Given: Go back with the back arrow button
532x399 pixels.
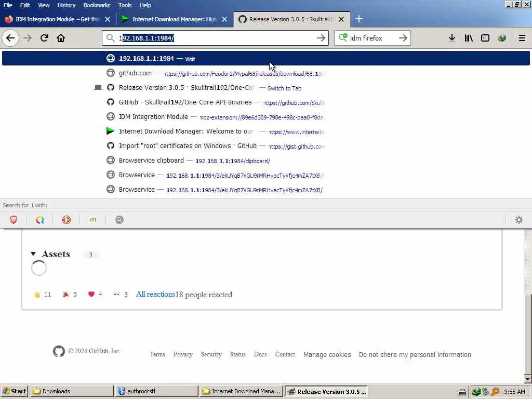Looking at the screenshot, I should [x=10, y=38].
